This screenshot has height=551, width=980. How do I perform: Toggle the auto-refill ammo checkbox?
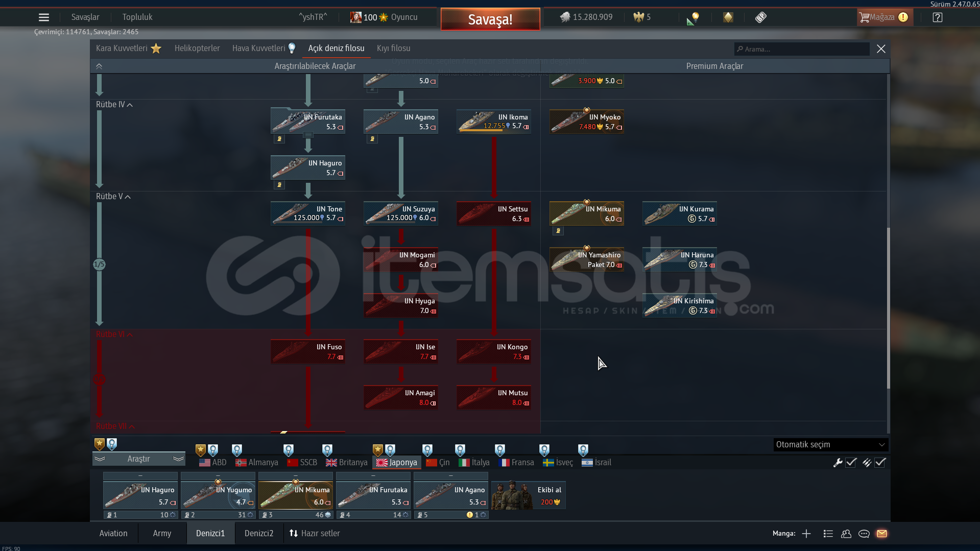[880, 463]
